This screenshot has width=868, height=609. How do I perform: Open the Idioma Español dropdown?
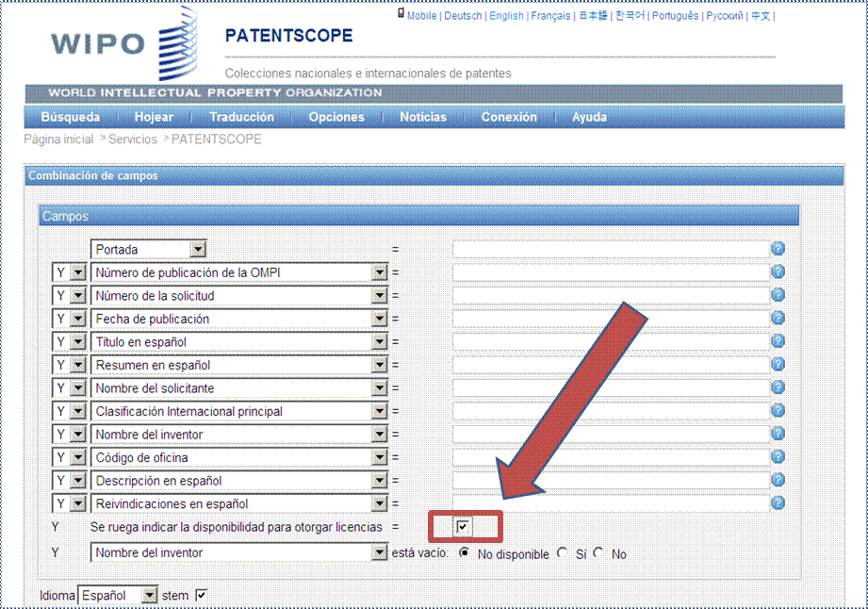(148, 596)
